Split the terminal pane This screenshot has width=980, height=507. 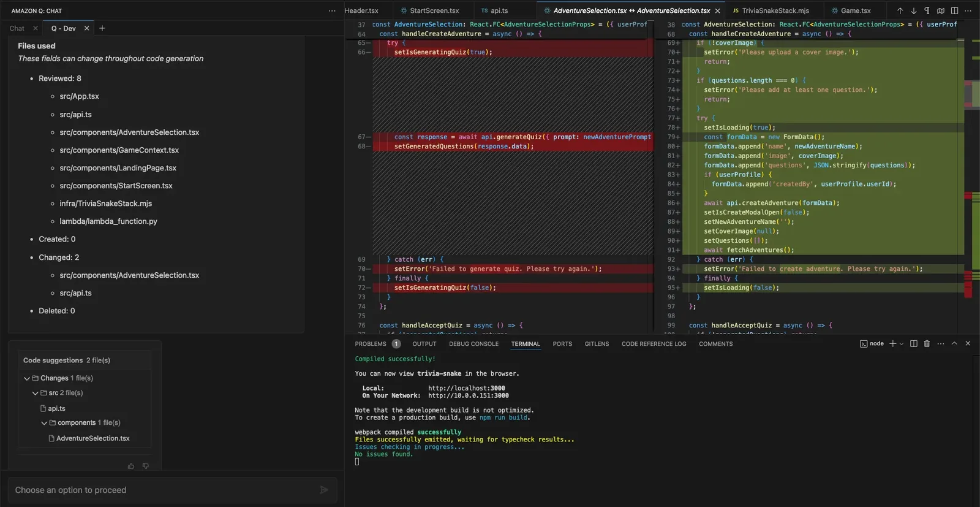[914, 344]
